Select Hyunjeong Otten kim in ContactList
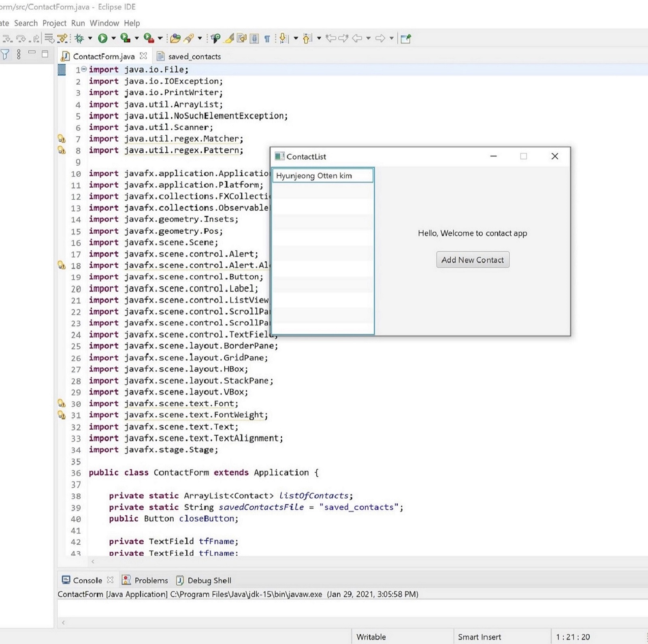The image size is (648, 644). click(x=323, y=175)
